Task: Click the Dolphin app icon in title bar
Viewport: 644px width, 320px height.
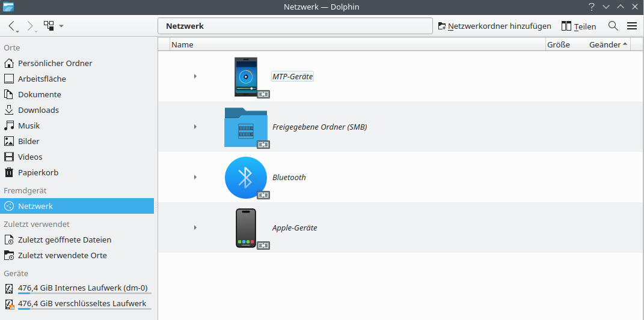Action: click(x=8, y=7)
